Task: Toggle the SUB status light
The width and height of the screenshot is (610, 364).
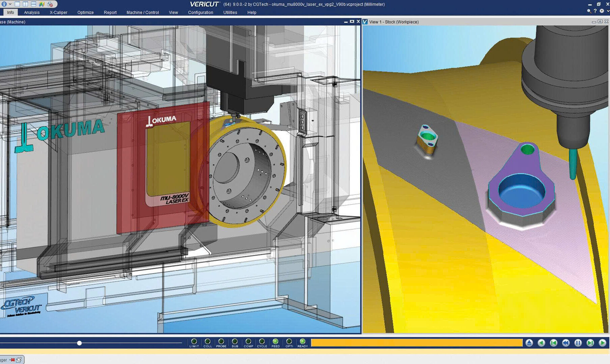Action: click(x=235, y=341)
